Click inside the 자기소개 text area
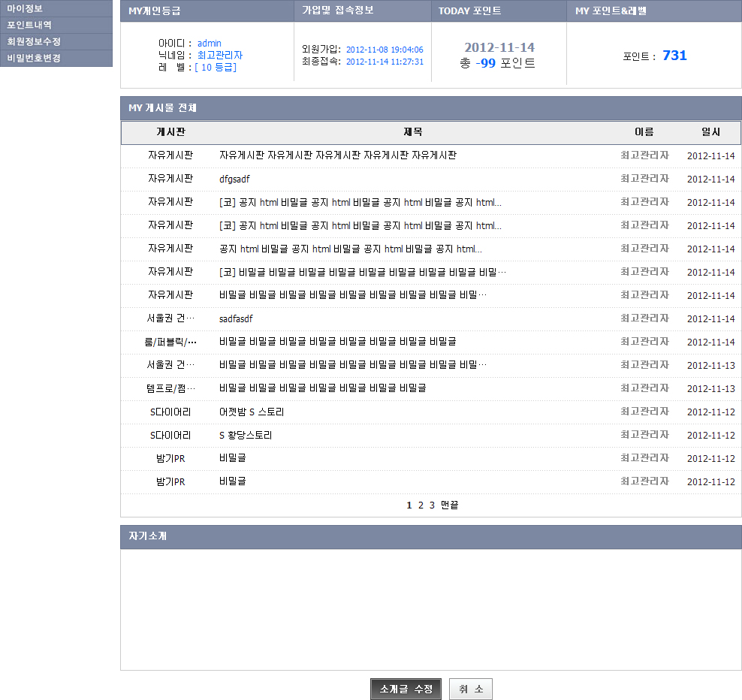Viewport: 742px width, 700px height. click(430, 609)
